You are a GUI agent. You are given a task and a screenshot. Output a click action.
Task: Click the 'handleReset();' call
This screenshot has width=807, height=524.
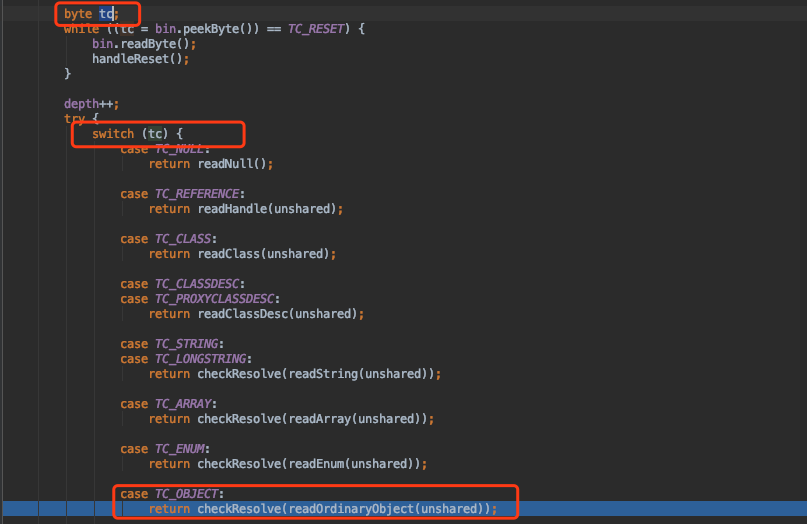pos(141,59)
